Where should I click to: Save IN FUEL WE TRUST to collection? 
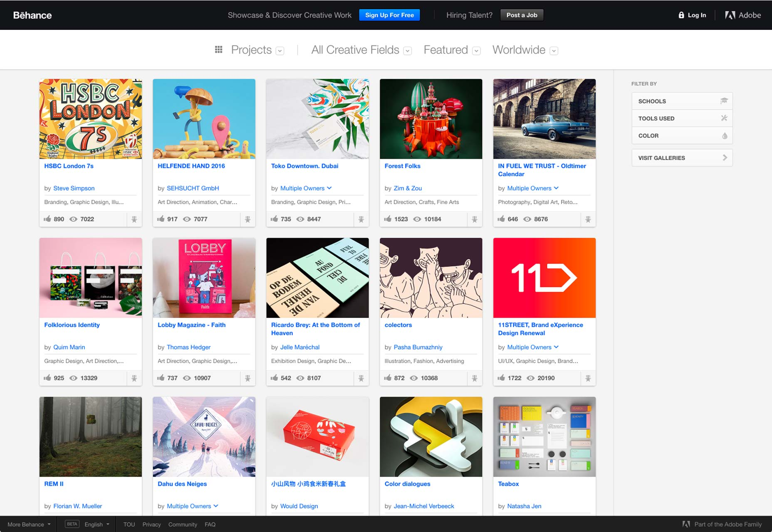tap(588, 219)
